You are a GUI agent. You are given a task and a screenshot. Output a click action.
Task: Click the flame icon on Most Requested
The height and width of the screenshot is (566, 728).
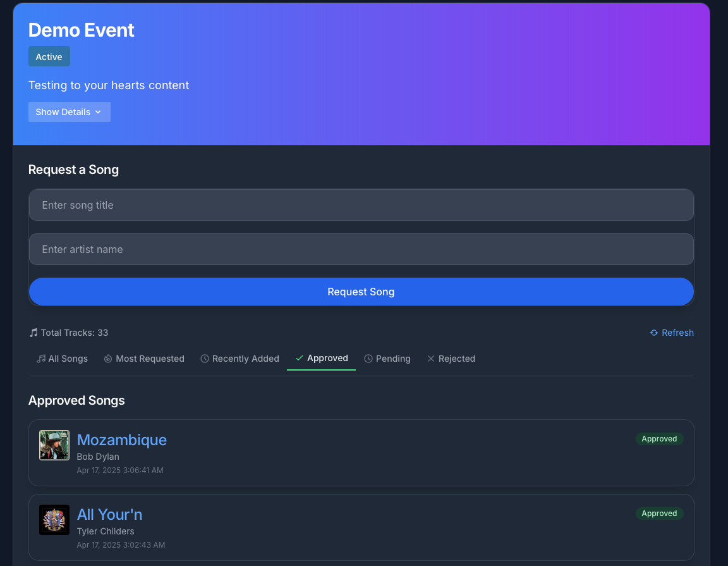tap(108, 359)
